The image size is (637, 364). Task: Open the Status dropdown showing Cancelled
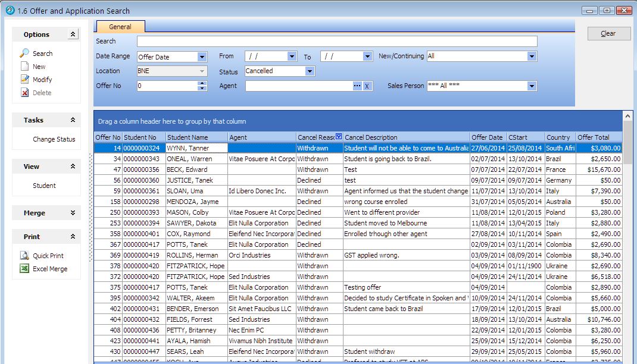[x=310, y=71]
